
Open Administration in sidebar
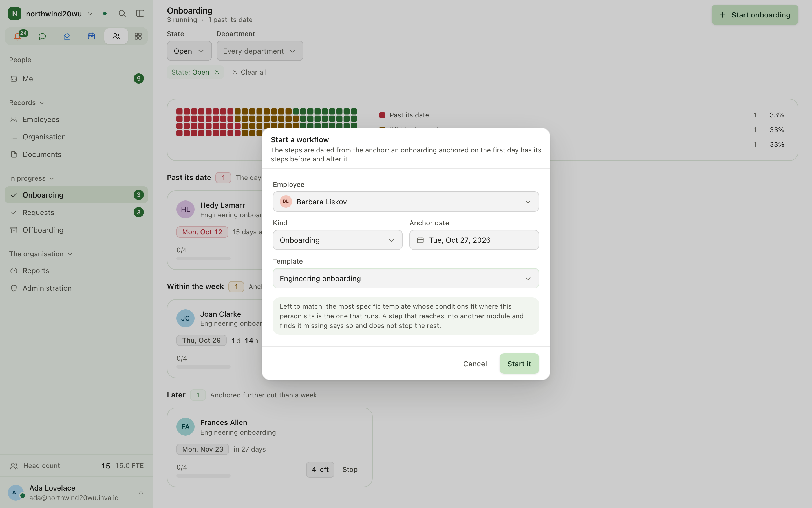click(76, 288)
